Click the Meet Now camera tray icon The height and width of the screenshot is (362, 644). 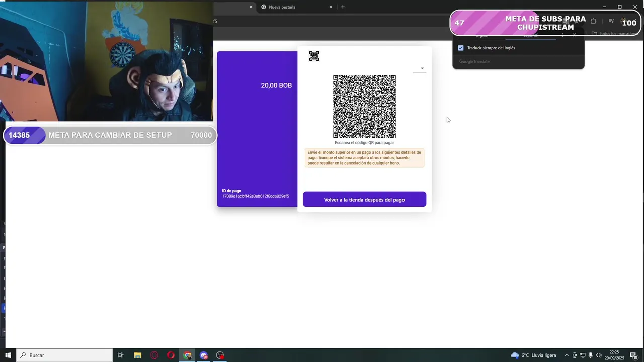(x=575, y=355)
